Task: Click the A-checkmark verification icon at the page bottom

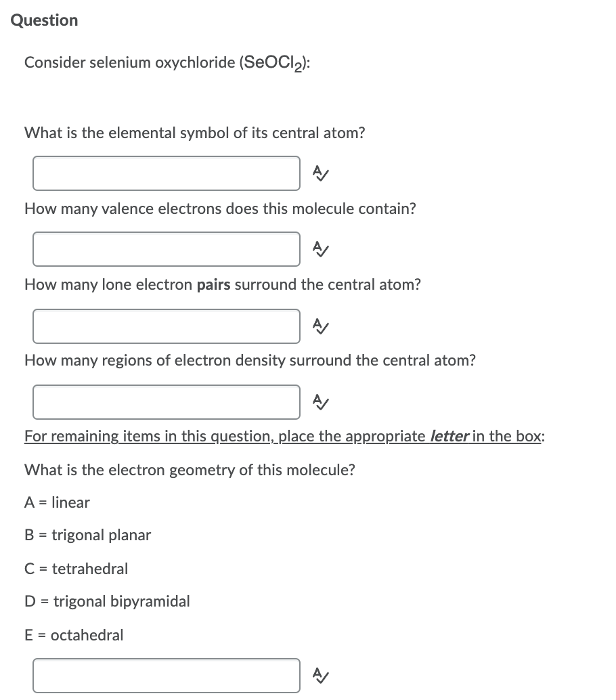Action: [321, 675]
